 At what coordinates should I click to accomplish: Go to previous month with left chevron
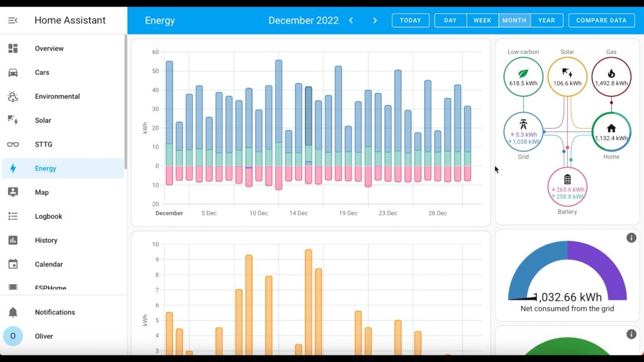[351, 20]
